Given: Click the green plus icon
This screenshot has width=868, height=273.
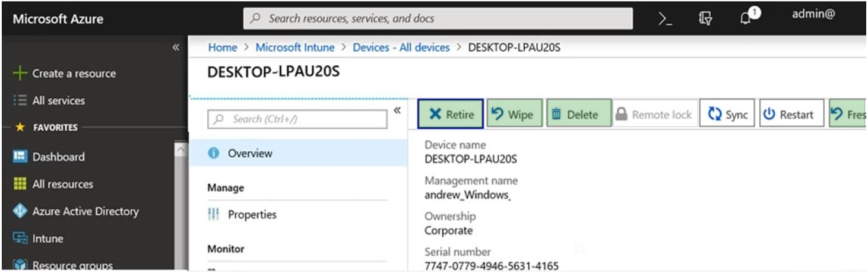Looking at the screenshot, I should [x=20, y=74].
